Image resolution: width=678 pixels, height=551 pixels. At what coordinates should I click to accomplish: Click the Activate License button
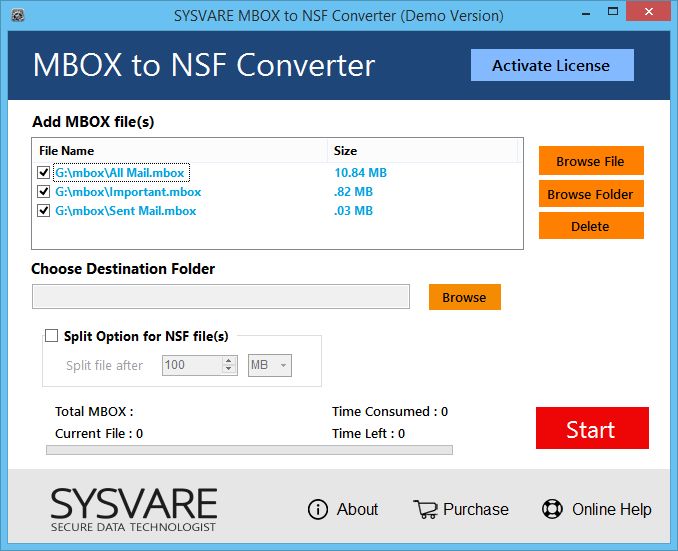pyautogui.click(x=551, y=66)
